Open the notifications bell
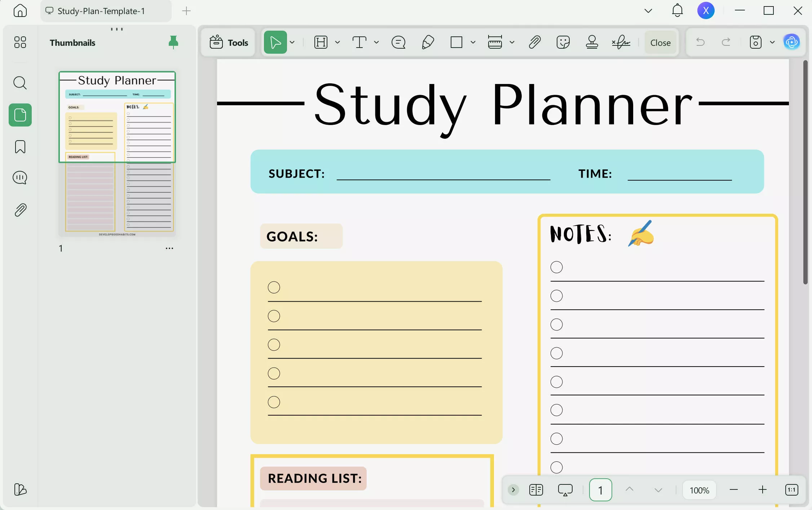This screenshot has height=510, width=812. 677,10
